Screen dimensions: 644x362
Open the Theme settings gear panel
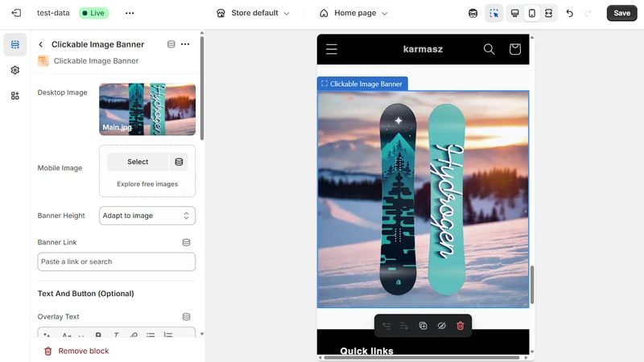pyautogui.click(x=15, y=70)
